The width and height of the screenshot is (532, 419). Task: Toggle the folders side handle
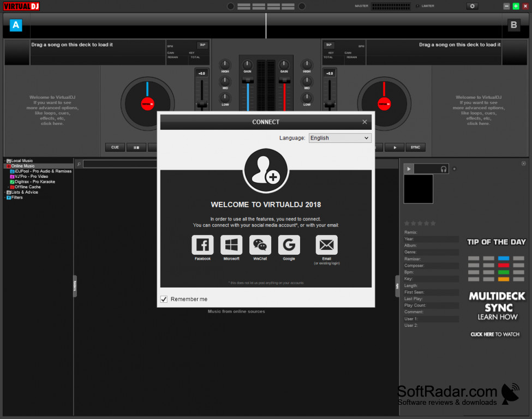[75, 286]
